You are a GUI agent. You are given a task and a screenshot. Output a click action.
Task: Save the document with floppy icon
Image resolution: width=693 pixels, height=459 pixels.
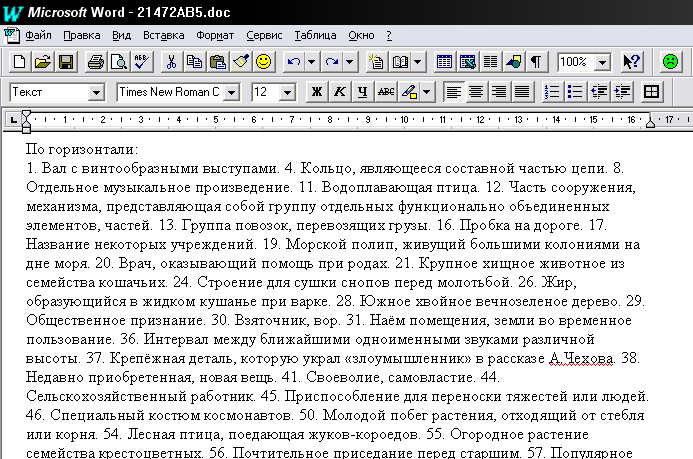coord(66,62)
